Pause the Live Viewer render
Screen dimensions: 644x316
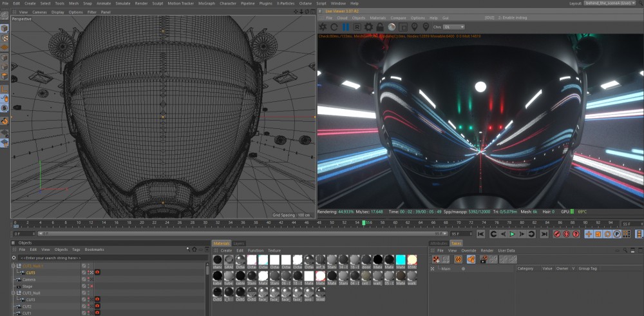[346, 26]
